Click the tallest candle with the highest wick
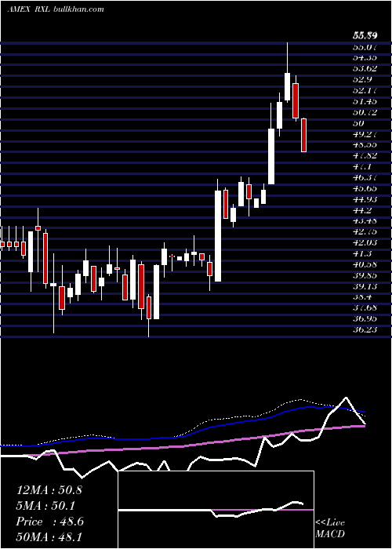Screen dimensions: 392x549 point(288,72)
